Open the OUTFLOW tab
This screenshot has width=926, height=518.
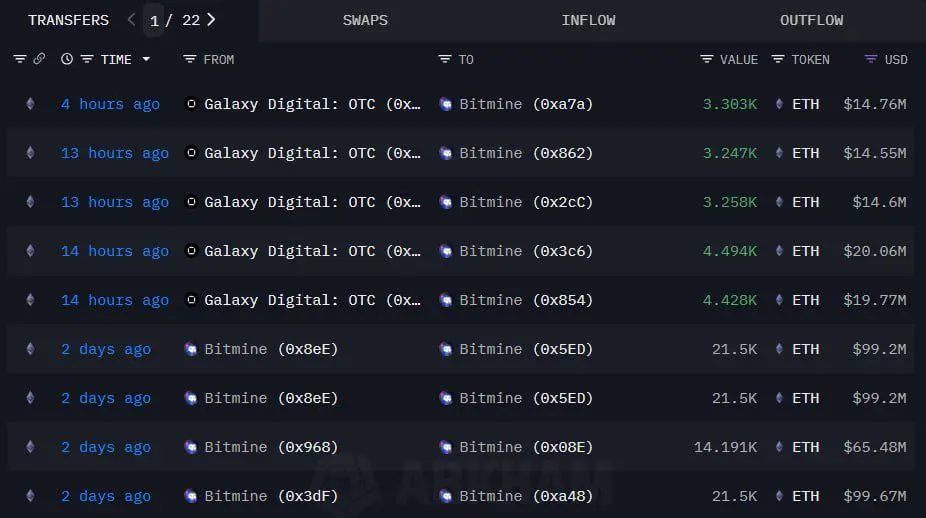point(811,20)
